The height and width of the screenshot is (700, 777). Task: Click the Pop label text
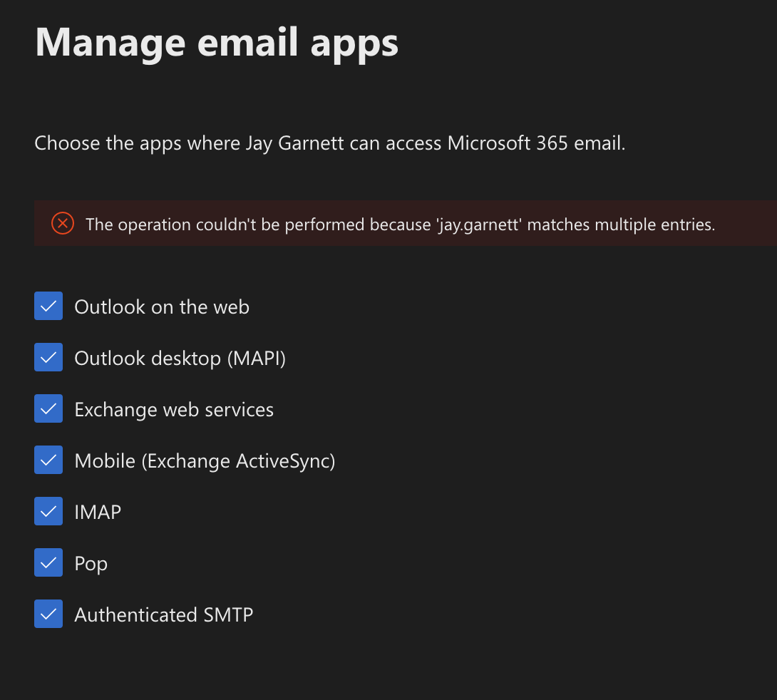pyautogui.click(x=91, y=563)
